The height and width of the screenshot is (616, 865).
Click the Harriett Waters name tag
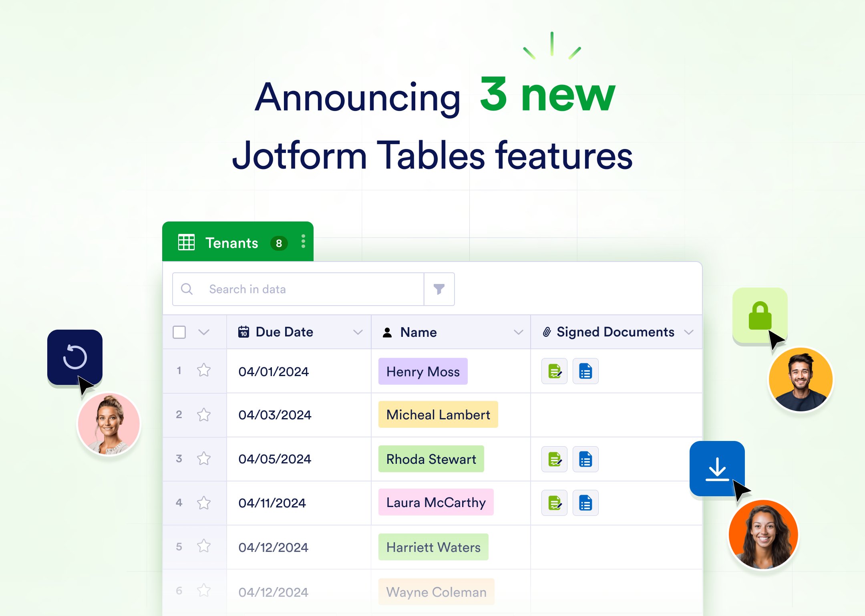[433, 547]
